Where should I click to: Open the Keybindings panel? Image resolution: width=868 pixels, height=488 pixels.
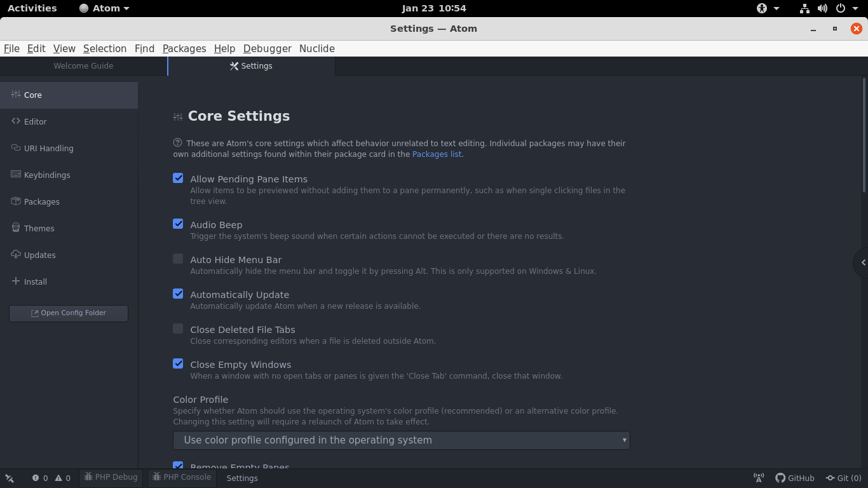[69, 175]
